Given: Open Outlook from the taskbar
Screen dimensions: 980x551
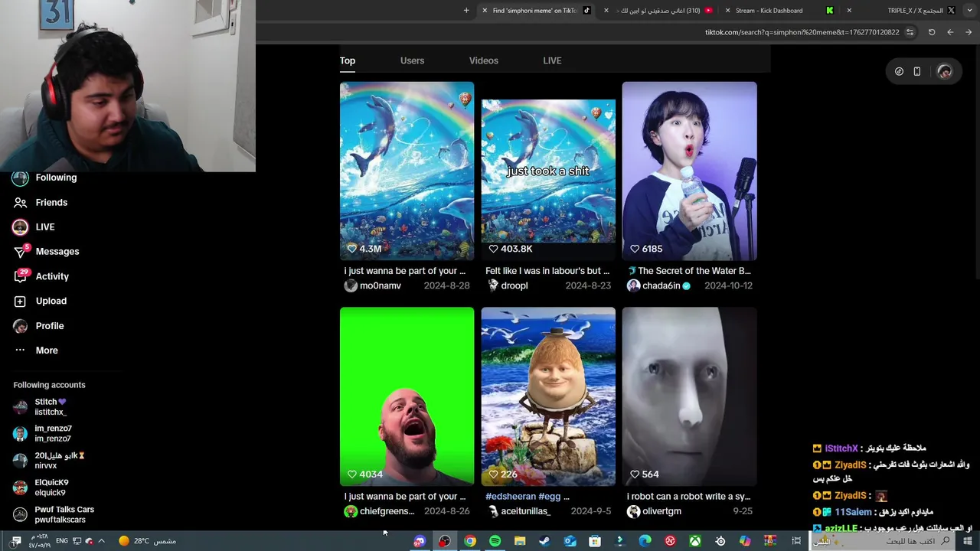Looking at the screenshot, I should pos(570,541).
